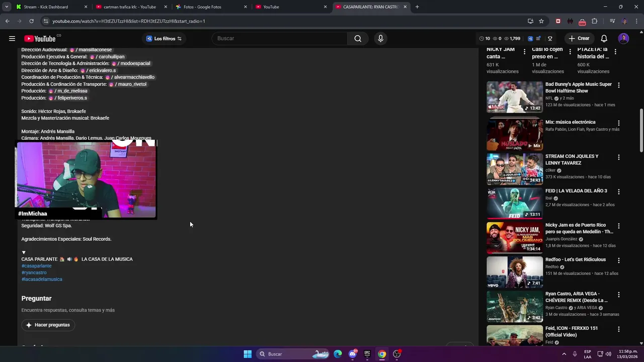644x362 pixels.
Task: Reload the page in Chrome
Action: 31,21
